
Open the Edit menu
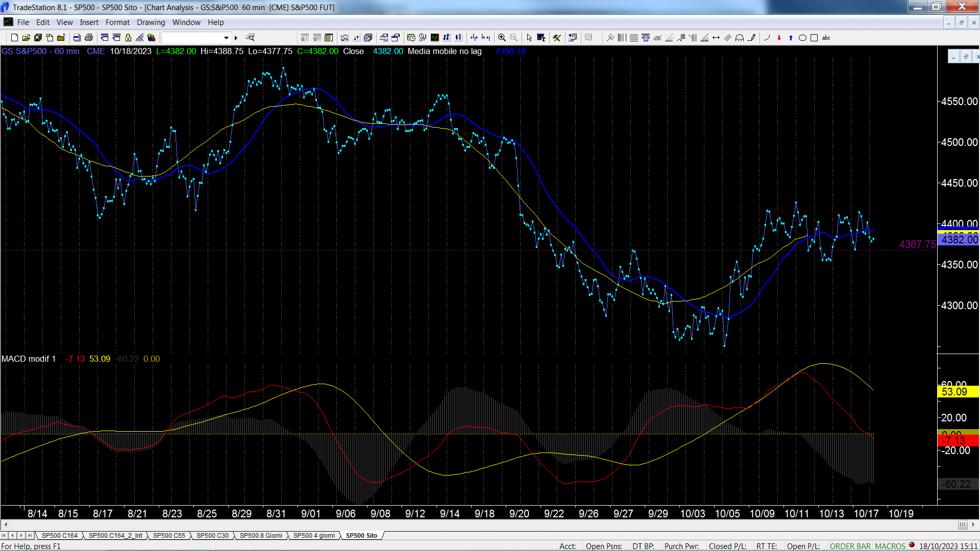(x=43, y=22)
